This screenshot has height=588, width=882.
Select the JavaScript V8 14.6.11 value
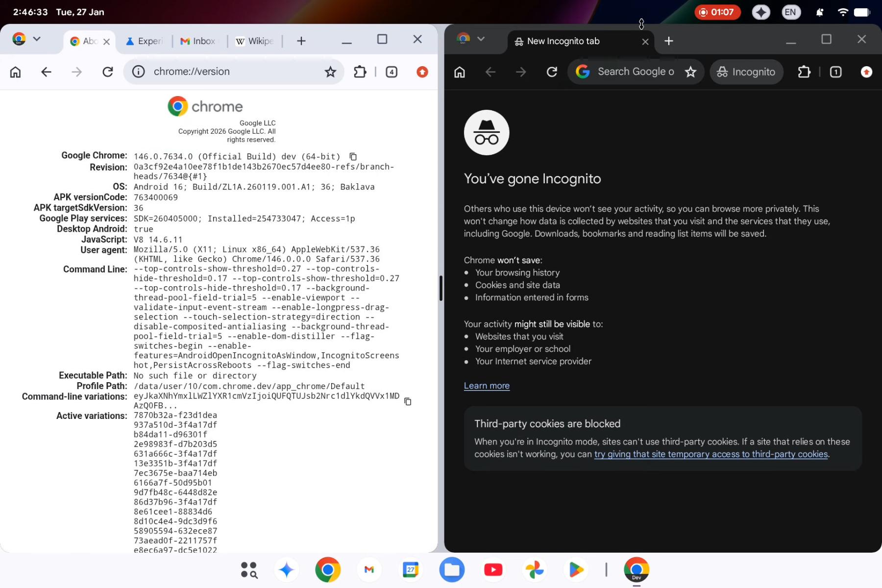158,240
